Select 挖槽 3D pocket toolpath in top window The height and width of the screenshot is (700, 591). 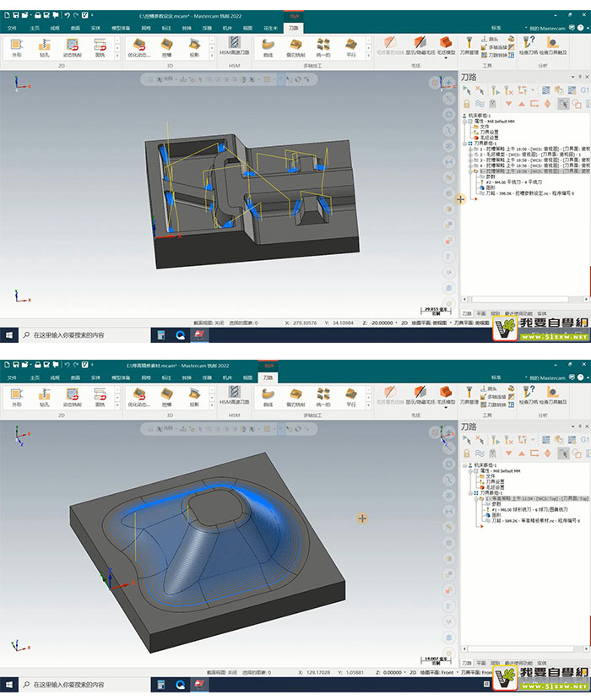click(x=166, y=48)
